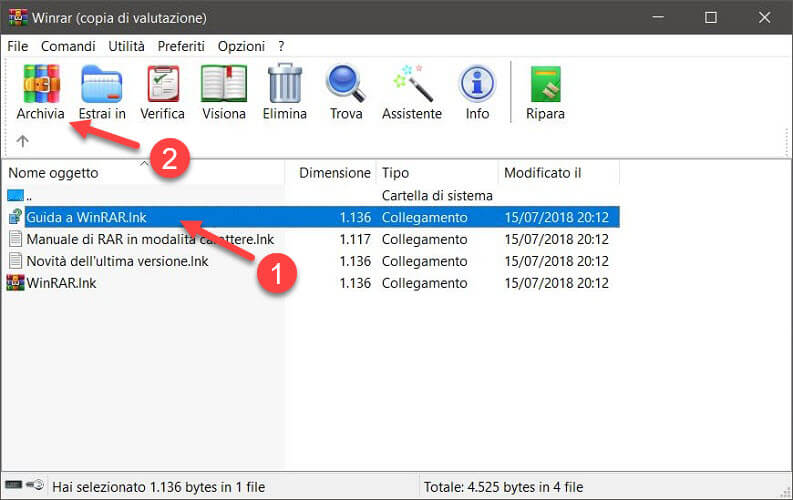Click date 15/07/2018 20:12 in Novità row
The height and width of the screenshot is (500, 793).
coord(556,261)
